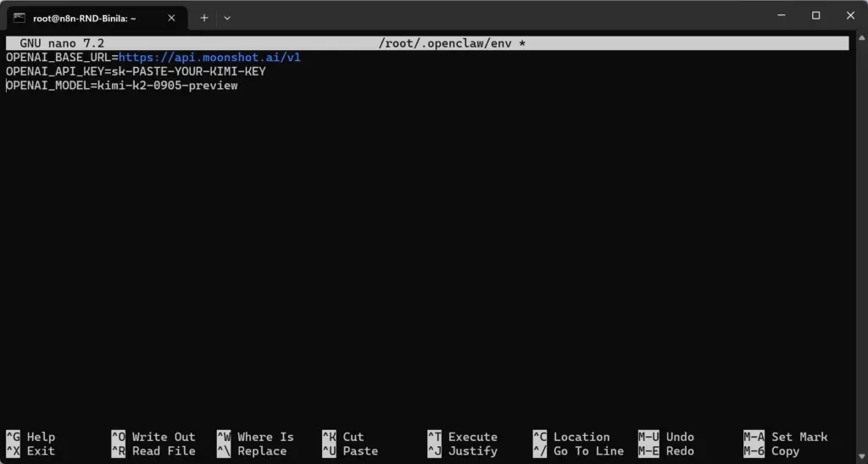Minimize the terminal window

tap(782, 15)
